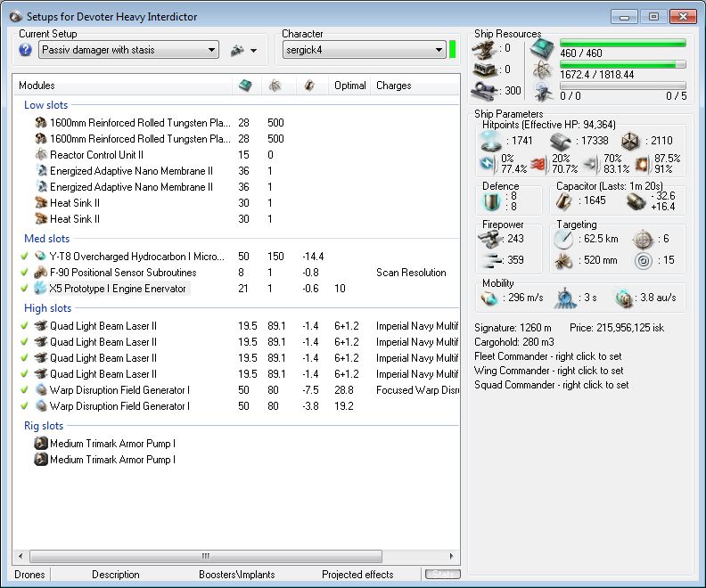Image resolution: width=706 pixels, height=588 pixels.
Task: Toggle the F-90 Positional Sensor Subroutines checkmark
Action: 24,273
